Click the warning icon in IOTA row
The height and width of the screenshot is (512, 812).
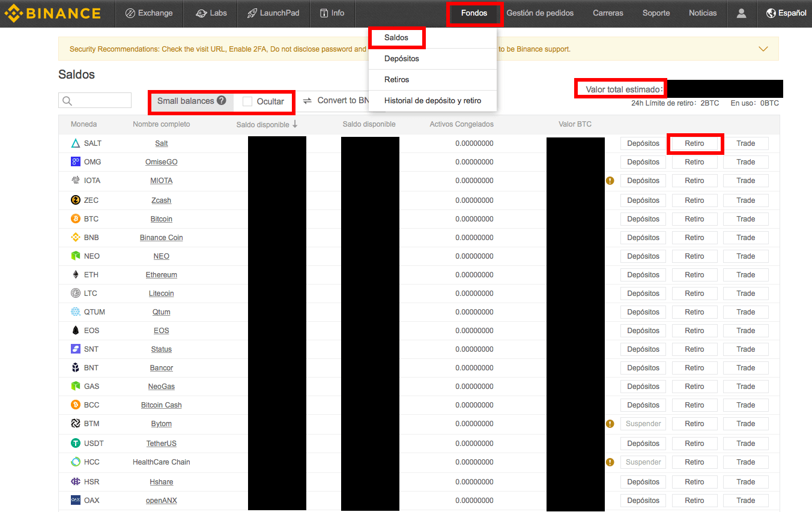click(610, 181)
